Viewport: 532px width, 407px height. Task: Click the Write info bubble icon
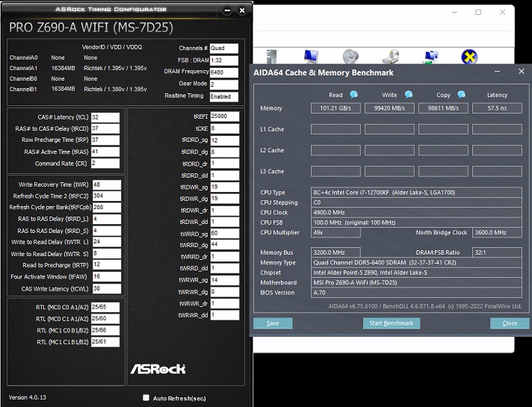pyautogui.click(x=409, y=95)
